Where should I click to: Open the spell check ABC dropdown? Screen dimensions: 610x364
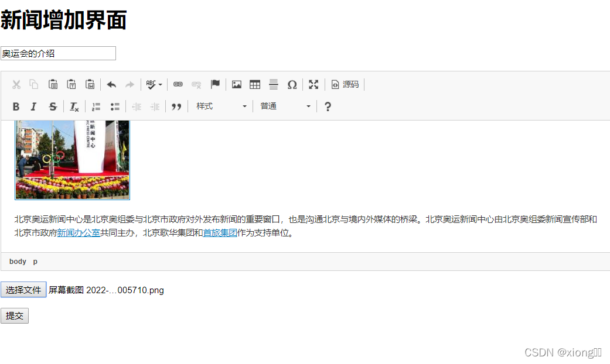pyautogui.click(x=154, y=84)
